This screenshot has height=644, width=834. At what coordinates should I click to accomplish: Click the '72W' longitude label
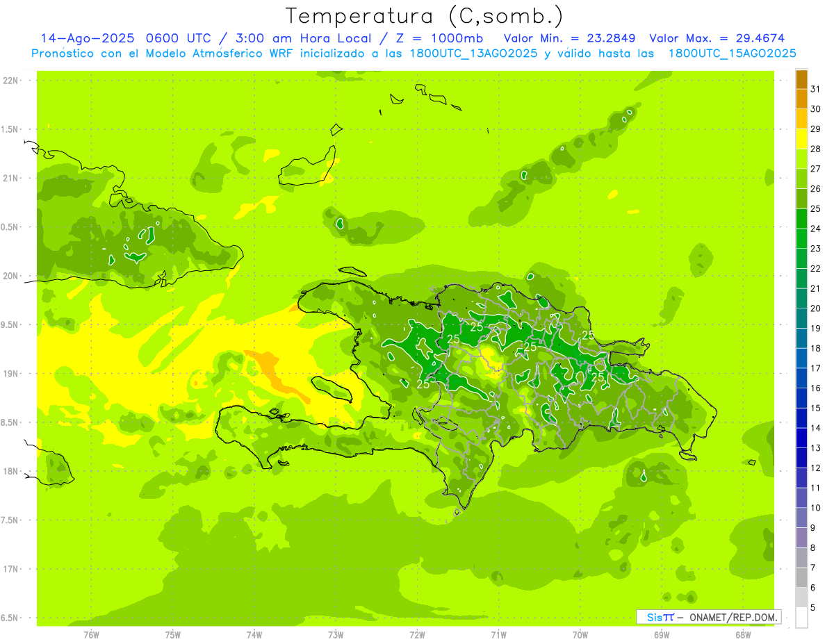pyautogui.click(x=417, y=635)
